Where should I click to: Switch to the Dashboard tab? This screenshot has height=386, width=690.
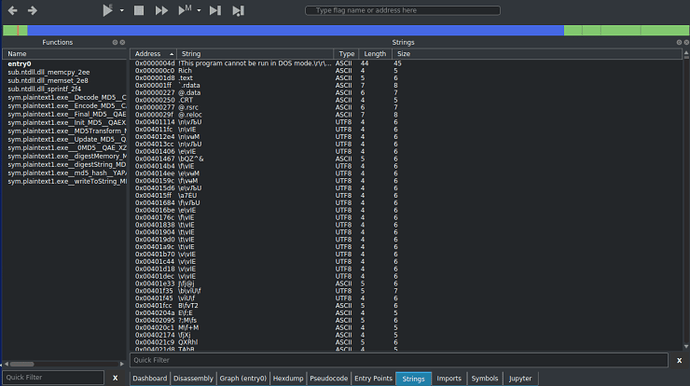click(x=150, y=378)
